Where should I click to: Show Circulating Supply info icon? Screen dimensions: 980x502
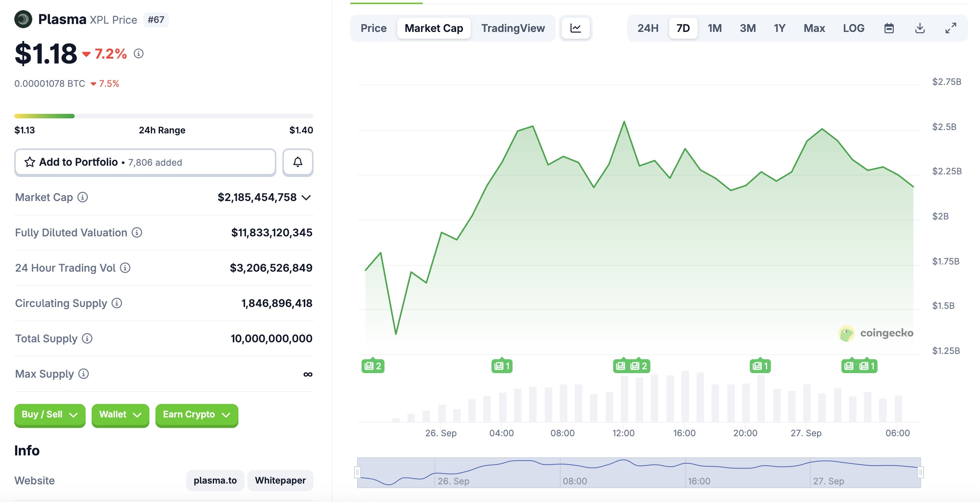tap(117, 303)
